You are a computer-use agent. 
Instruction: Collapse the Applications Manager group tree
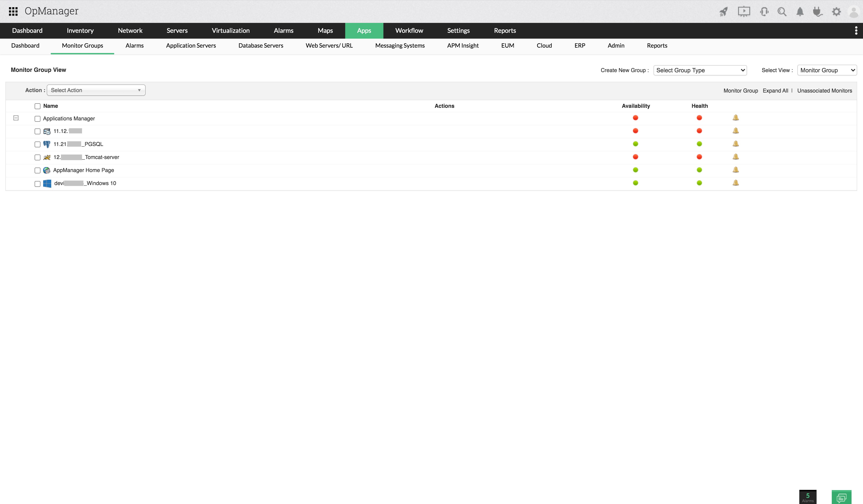click(16, 118)
